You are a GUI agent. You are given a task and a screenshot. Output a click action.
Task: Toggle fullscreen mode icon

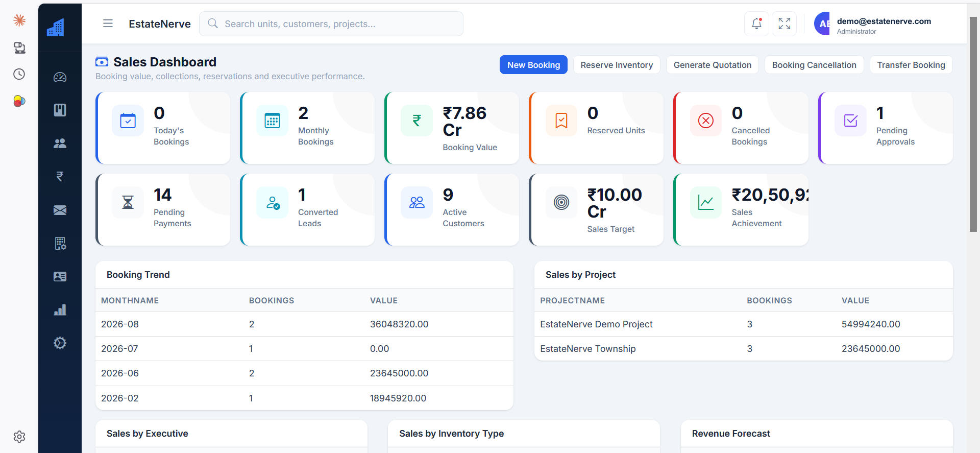(x=785, y=23)
